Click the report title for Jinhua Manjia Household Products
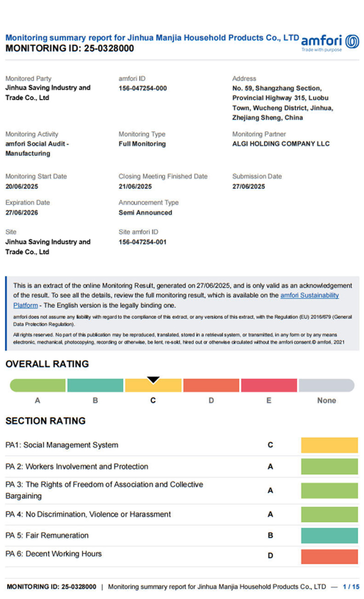This screenshot has width=364, height=599. (x=152, y=38)
